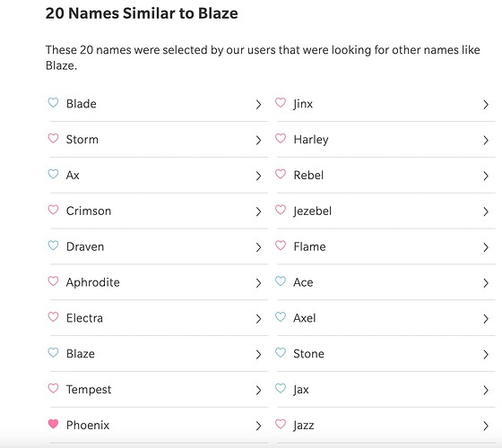Click the heart beside Jazz
This screenshot has height=448, width=502.
point(281,424)
